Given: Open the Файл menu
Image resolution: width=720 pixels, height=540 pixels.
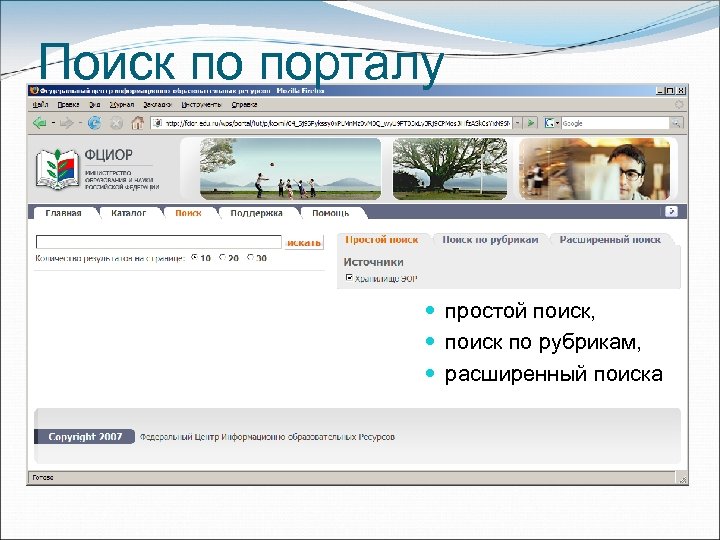Looking at the screenshot, I should point(40,105).
